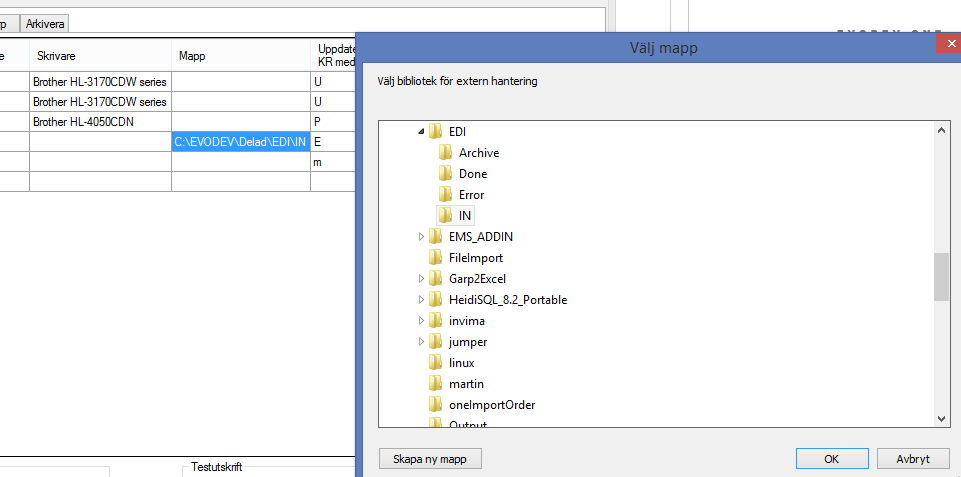Click the Mapp column header

(241, 56)
